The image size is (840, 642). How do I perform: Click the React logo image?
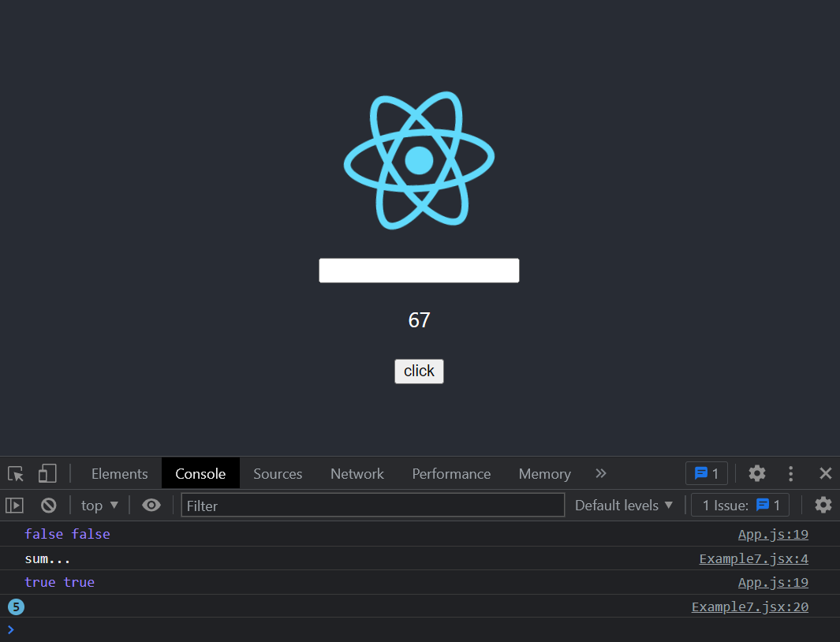pos(419,160)
